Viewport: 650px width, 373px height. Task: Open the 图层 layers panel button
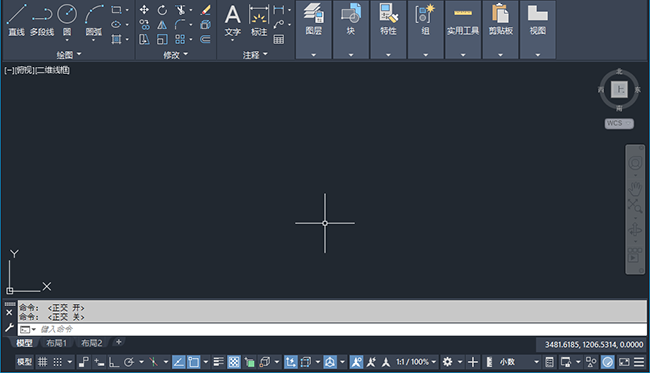pos(314,30)
